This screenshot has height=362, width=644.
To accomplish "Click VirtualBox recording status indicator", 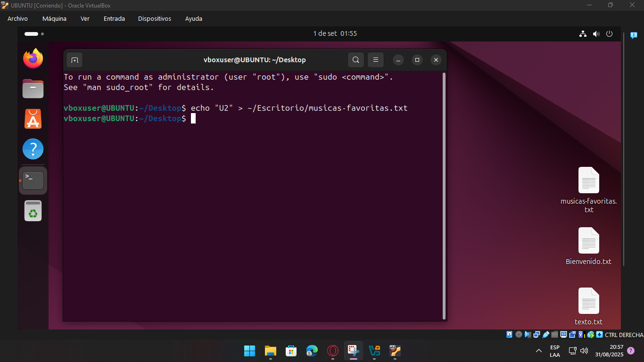I will (x=572, y=335).
